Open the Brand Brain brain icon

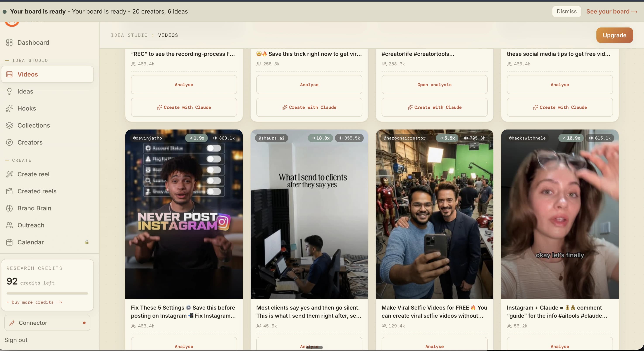point(9,208)
